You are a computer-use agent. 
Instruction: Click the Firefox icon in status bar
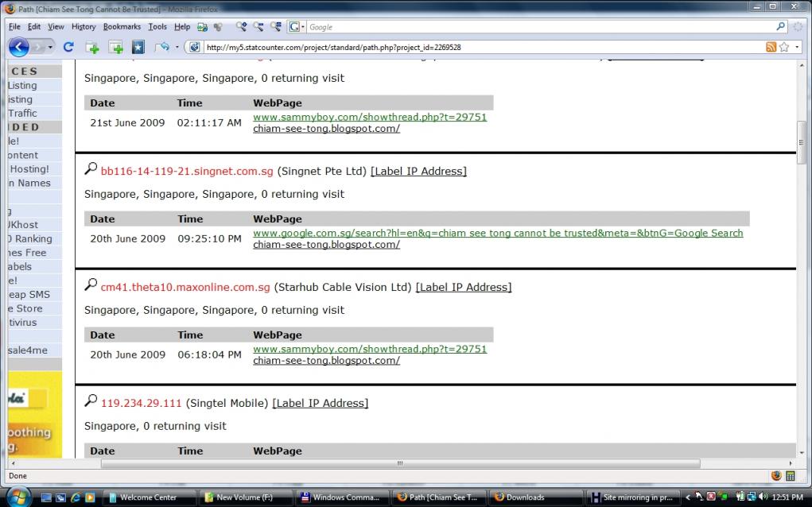coord(776,476)
